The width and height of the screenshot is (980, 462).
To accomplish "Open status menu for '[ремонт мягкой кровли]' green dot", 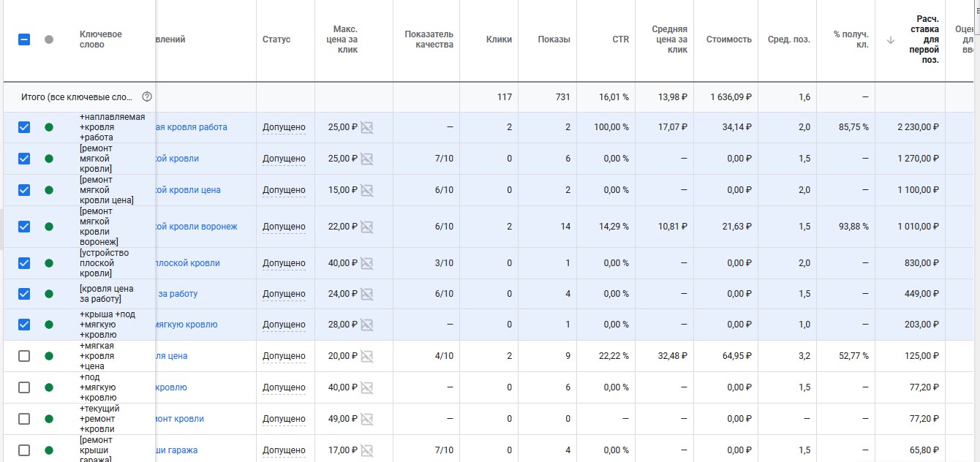I will pyautogui.click(x=49, y=159).
